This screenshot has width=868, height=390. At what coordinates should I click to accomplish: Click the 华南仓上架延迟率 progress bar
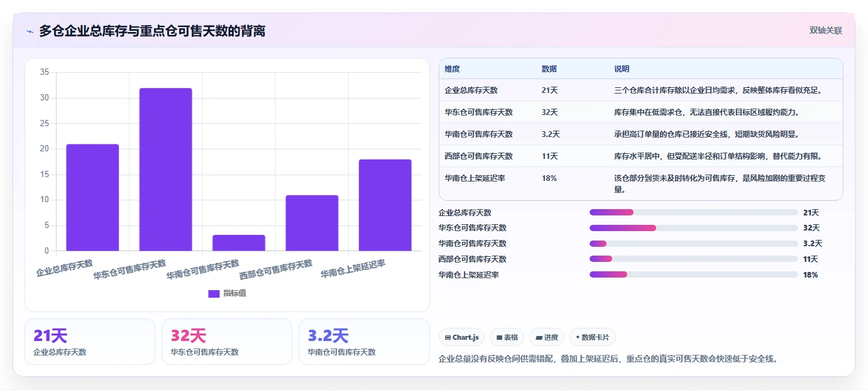point(694,274)
